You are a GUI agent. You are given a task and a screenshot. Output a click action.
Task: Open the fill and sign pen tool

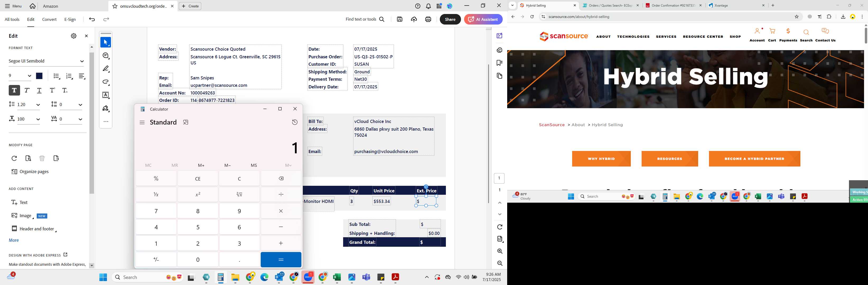106,108
